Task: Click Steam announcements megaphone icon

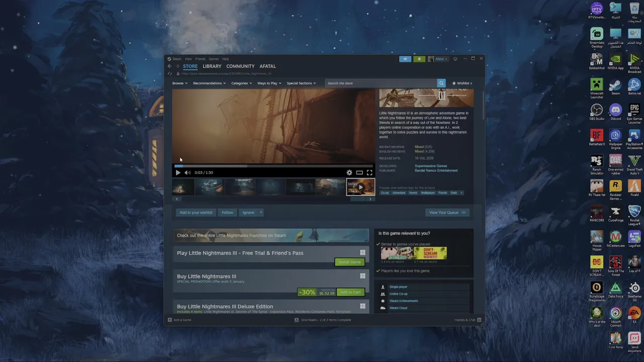Action: pyautogui.click(x=405, y=59)
